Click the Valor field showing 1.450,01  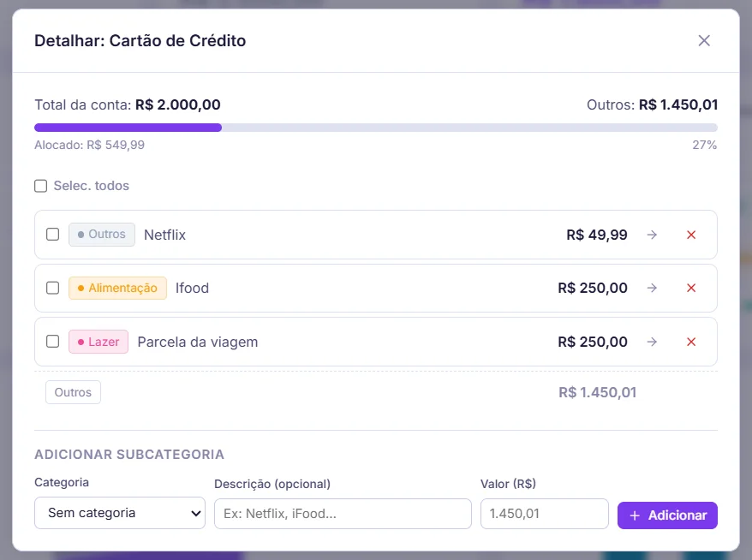pos(544,513)
